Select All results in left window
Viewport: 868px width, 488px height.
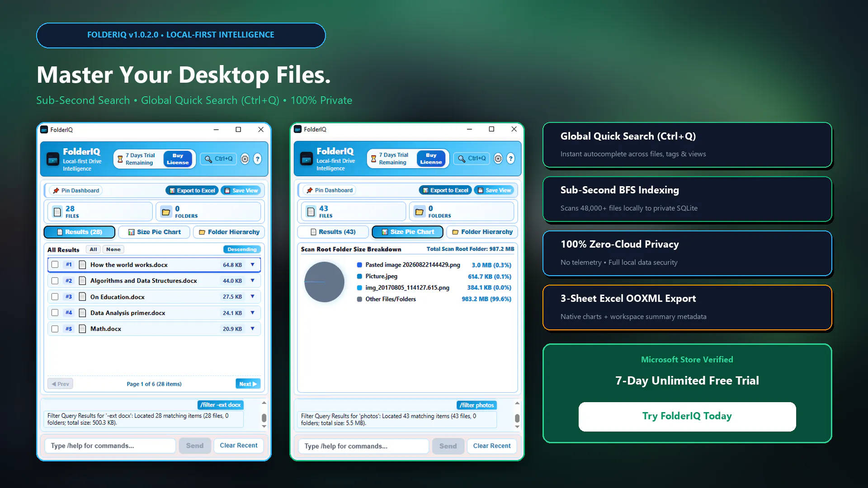[93, 249]
